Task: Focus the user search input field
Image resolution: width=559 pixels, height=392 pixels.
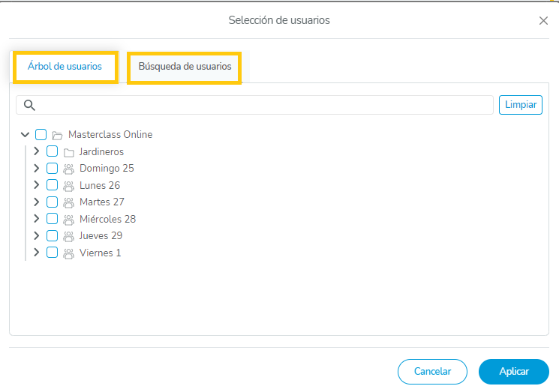Action: tap(266, 105)
